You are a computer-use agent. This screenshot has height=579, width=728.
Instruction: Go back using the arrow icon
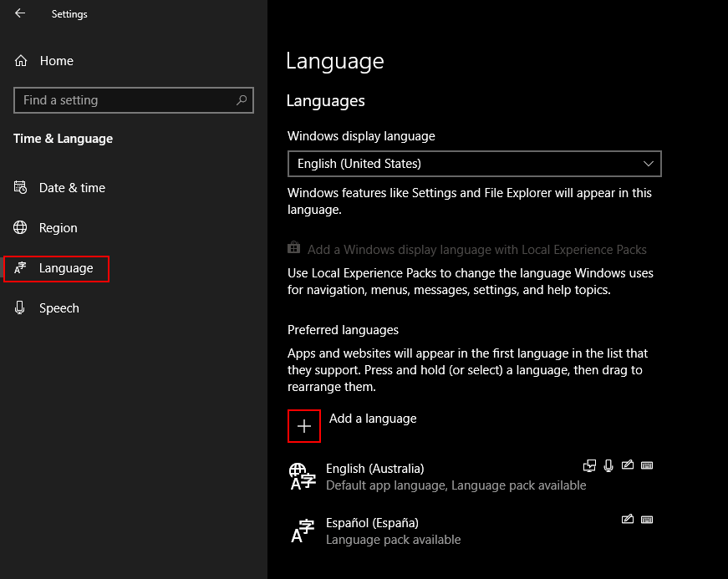pyautogui.click(x=20, y=13)
